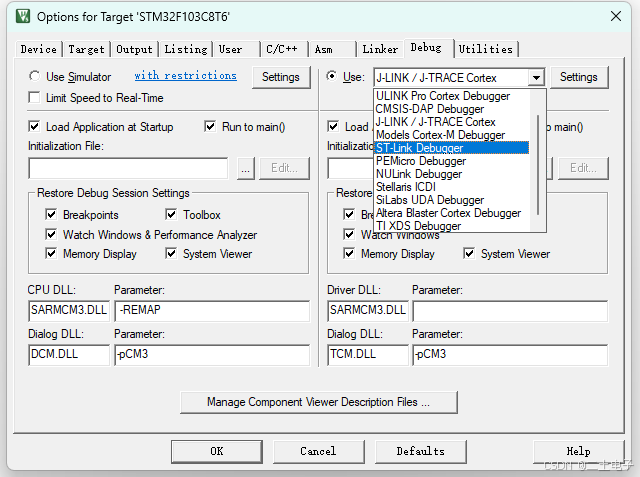The height and width of the screenshot is (477, 640).
Task: Click the hardware-side Edit... button
Action: click(583, 168)
